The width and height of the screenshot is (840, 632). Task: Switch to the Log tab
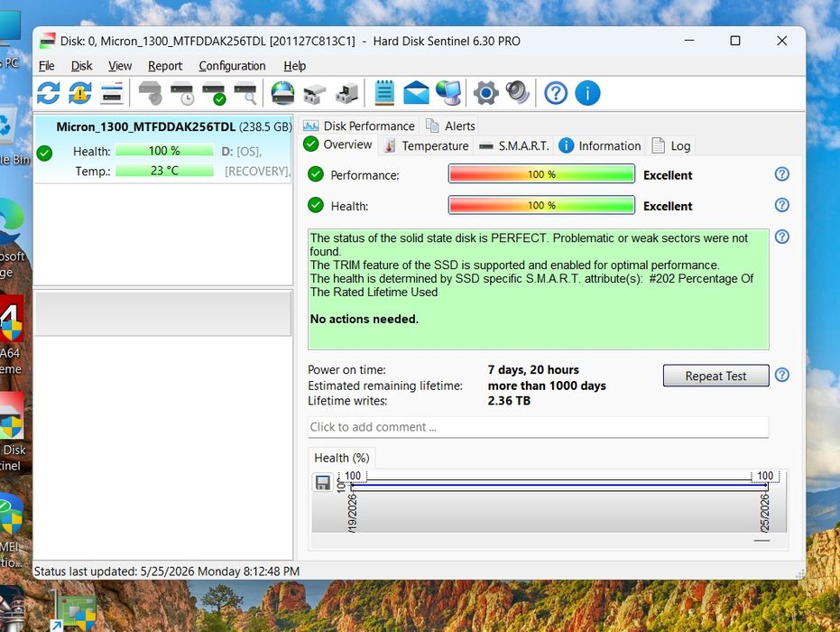click(672, 145)
